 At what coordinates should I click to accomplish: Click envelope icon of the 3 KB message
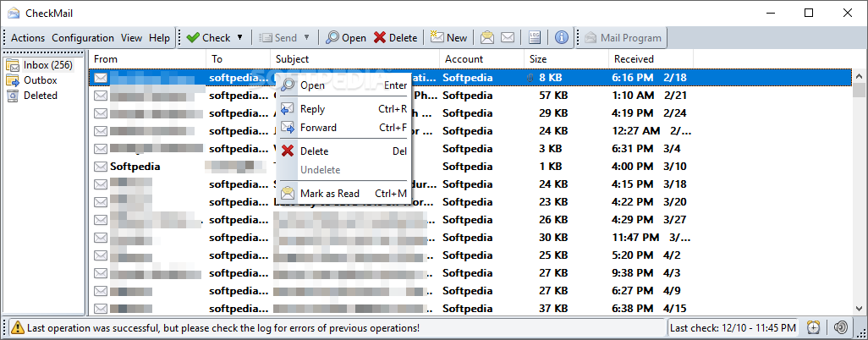pos(100,149)
